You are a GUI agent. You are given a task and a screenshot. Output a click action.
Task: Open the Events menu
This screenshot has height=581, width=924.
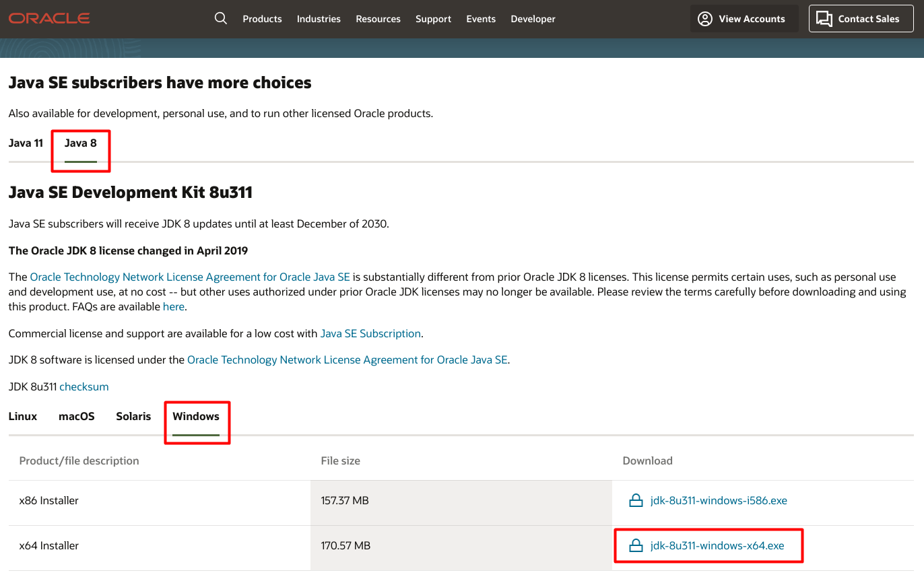(481, 19)
